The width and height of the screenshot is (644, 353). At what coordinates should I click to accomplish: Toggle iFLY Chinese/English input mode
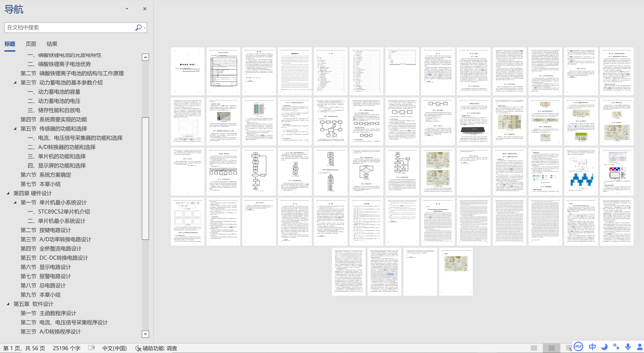592,347
